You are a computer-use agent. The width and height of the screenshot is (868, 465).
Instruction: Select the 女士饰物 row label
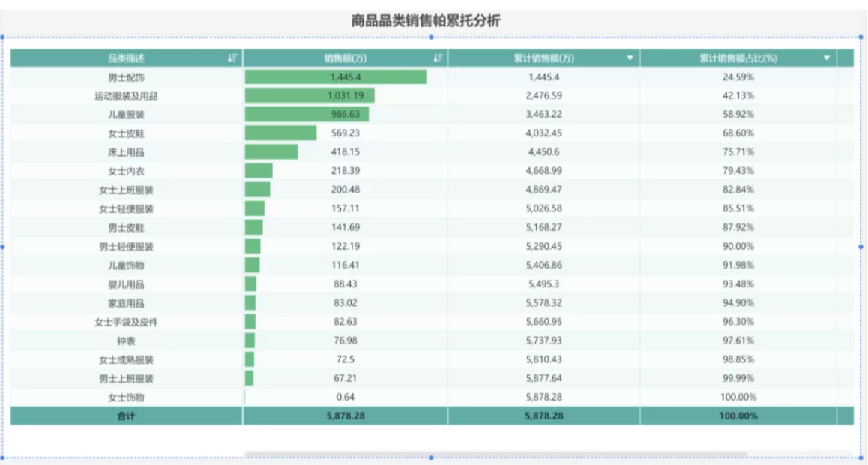pyautogui.click(x=126, y=397)
